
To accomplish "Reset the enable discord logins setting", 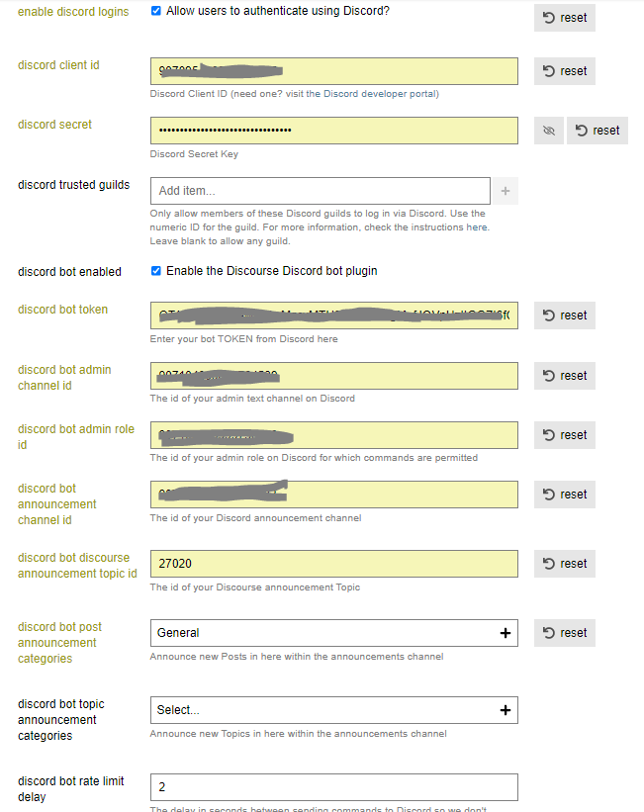I will (564, 18).
